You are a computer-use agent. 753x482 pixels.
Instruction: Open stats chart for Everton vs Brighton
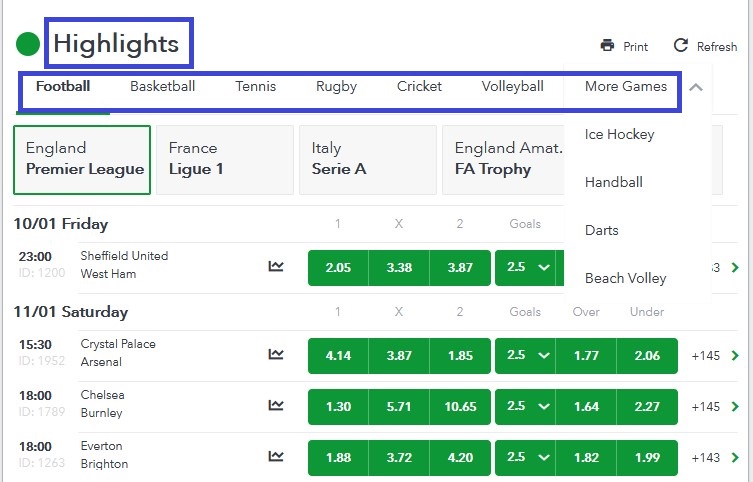pyautogui.click(x=276, y=456)
